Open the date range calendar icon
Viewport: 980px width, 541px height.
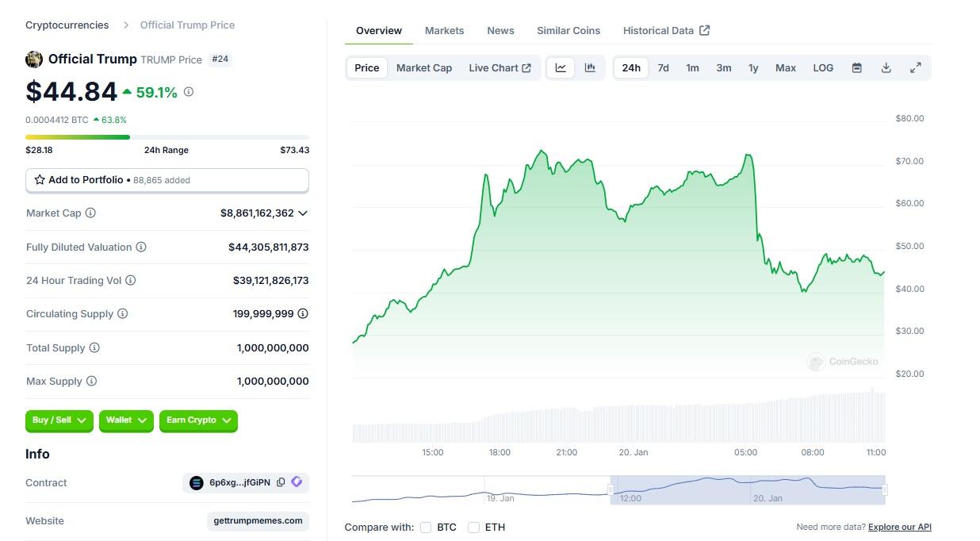(x=856, y=67)
